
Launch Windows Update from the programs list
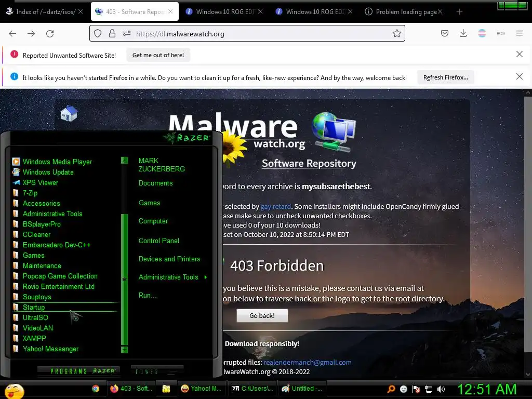(x=48, y=172)
